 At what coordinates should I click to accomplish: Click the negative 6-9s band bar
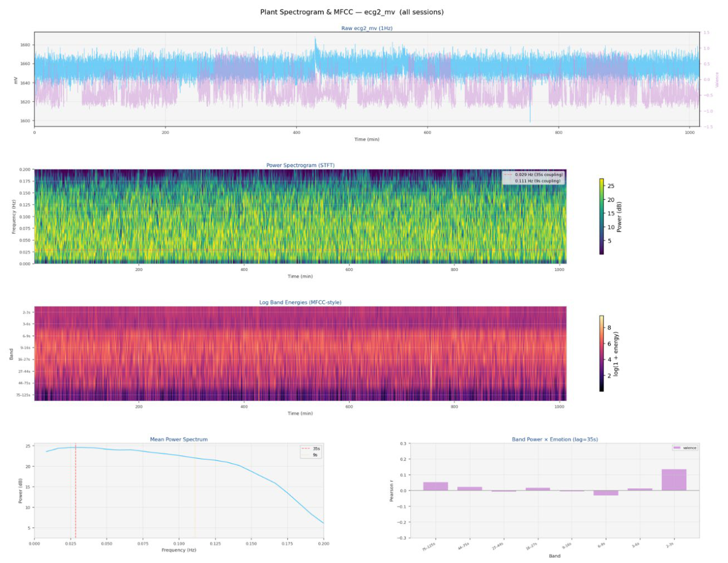(x=606, y=493)
